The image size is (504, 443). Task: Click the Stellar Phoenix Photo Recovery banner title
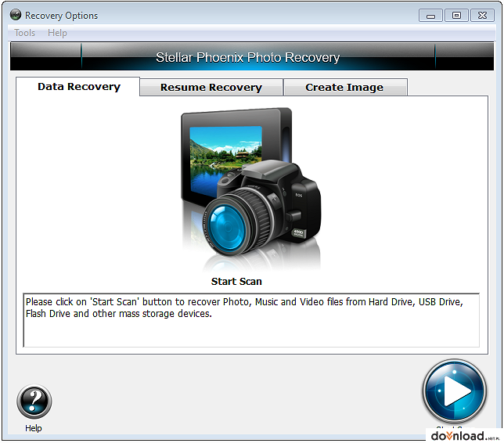click(248, 57)
